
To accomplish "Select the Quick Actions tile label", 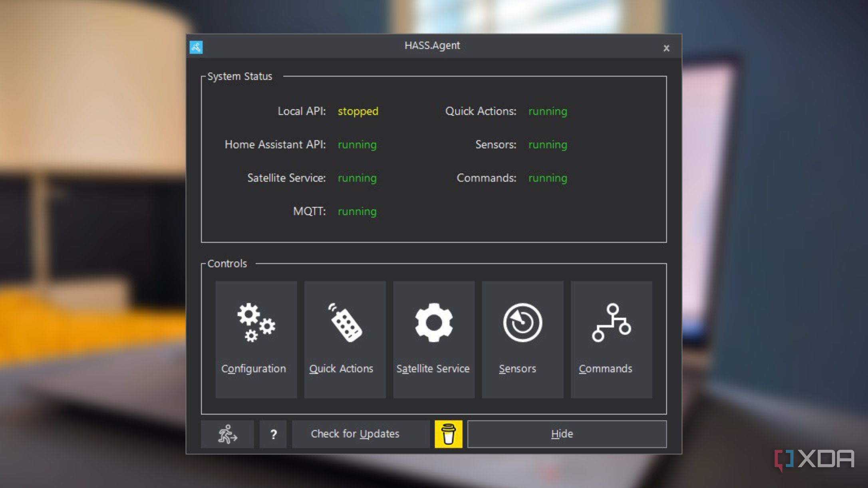I will click(x=342, y=369).
